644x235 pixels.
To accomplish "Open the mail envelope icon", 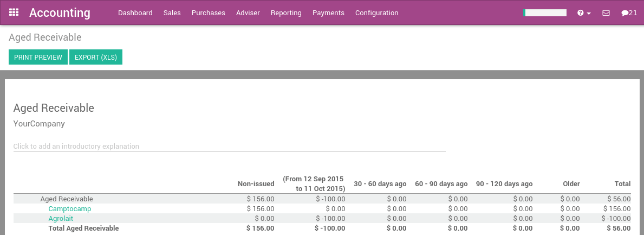I will click(x=606, y=13).
